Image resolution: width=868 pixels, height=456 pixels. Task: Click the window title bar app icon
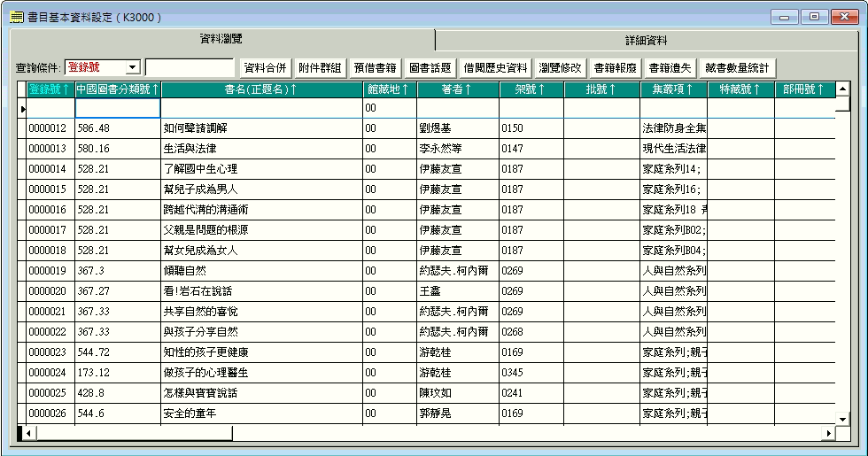(17, 17)
